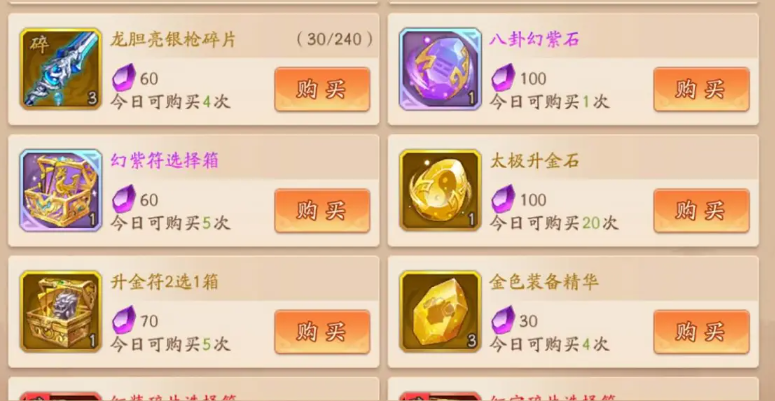
Task: Tap the 金色装备精华 gold crystal icon
Action: point(440,312)
